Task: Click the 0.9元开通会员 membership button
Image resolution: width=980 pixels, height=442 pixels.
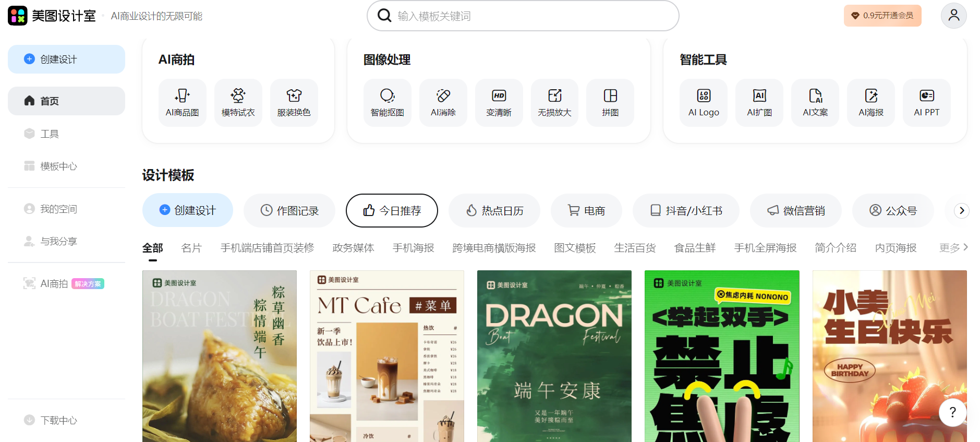Action: [x=882, y=16]
